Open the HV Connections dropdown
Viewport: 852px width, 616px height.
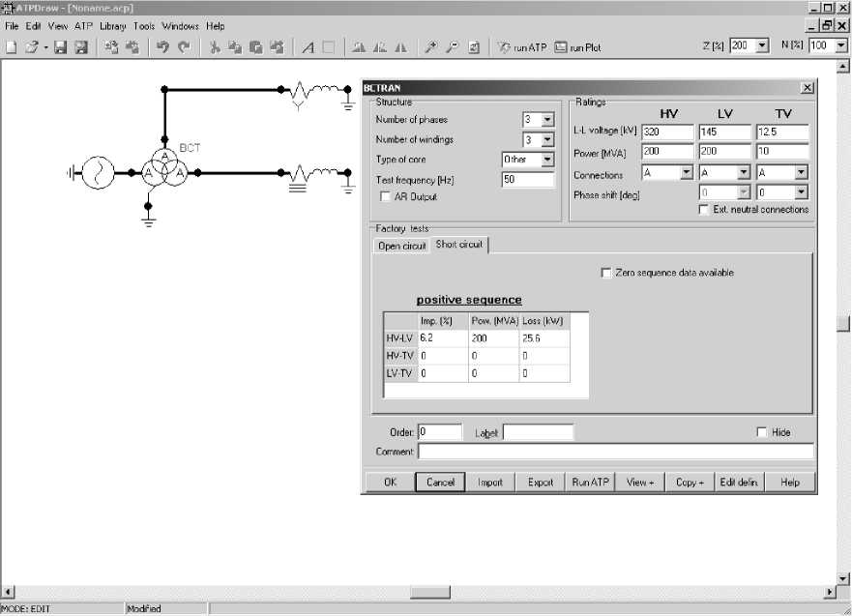coord(686,173)
